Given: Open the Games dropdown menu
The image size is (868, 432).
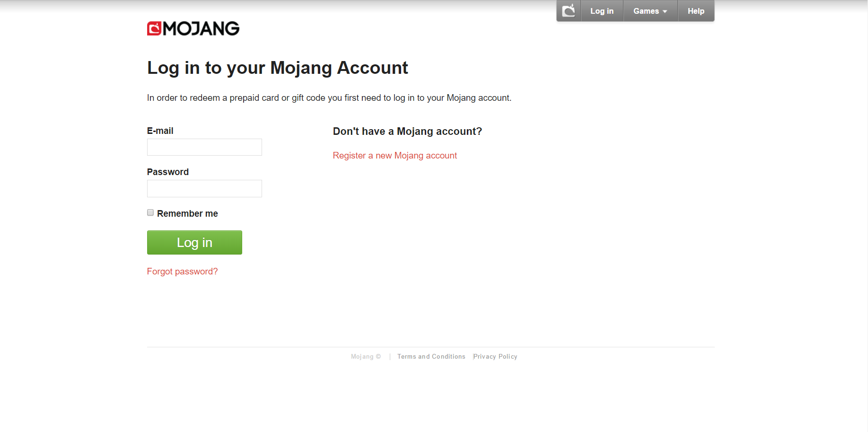Looking at the screenshot, I should click(646, 11).
